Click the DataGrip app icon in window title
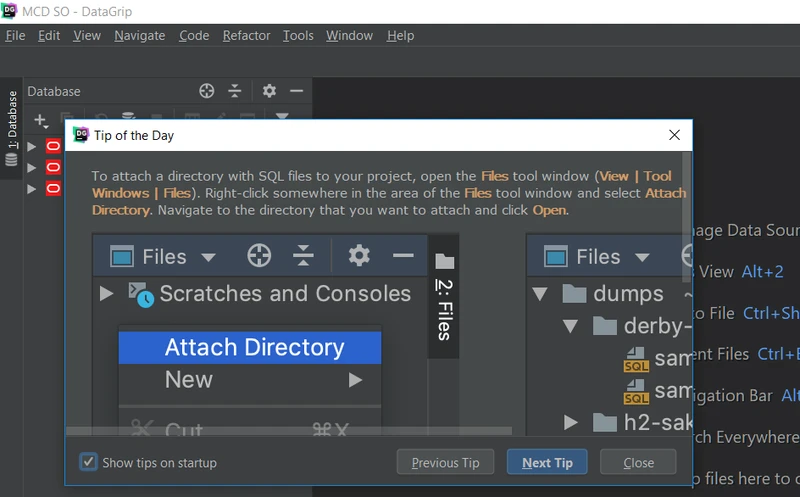This screenshot has height=497, width=800. click(9, 11)
